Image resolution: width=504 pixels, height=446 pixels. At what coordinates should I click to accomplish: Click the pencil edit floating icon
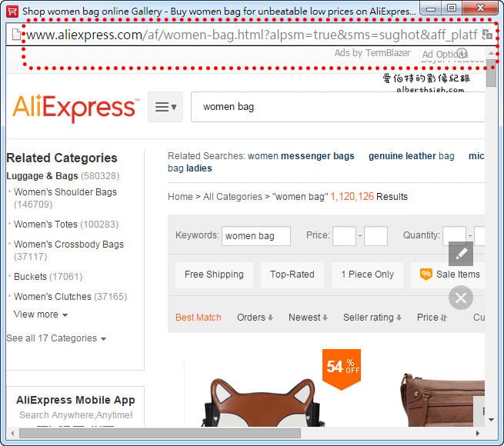(461, 254)
